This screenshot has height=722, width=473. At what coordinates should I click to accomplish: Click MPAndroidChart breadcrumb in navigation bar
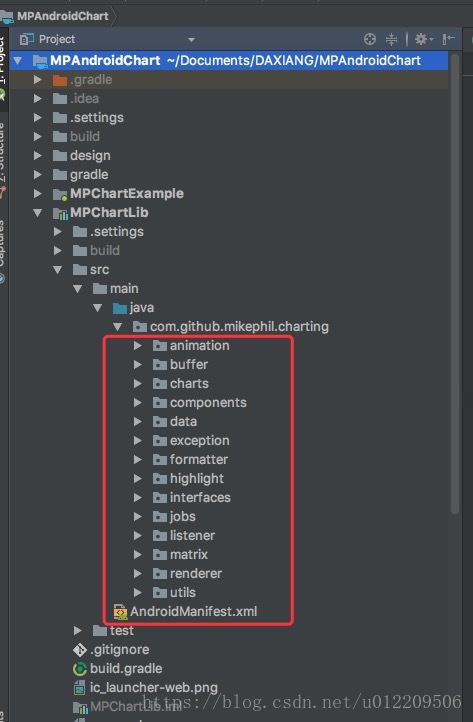[x=63, y=16]
